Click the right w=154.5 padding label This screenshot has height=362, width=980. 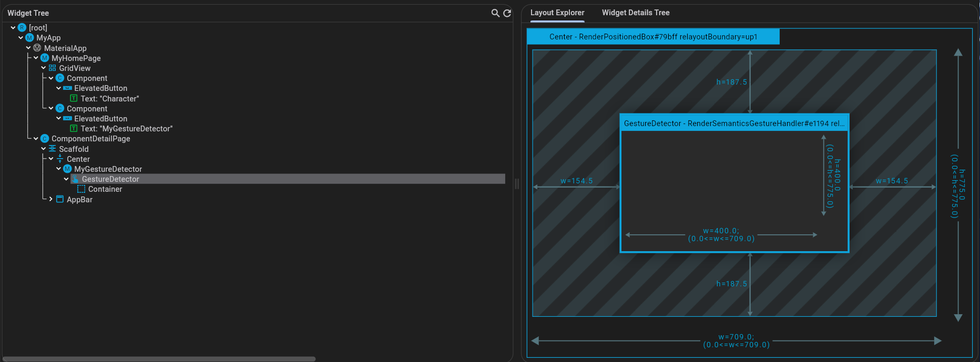(x=892, y=181)
